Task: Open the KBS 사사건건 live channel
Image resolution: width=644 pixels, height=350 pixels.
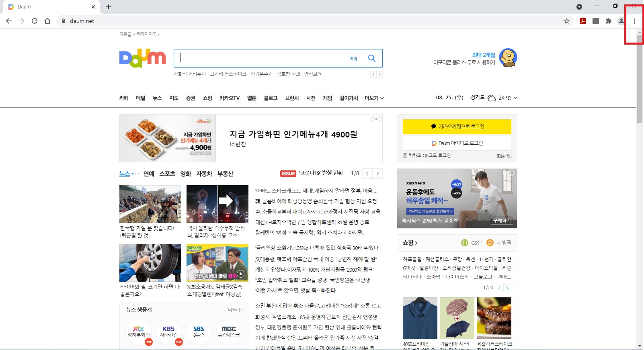Action: pos(169,332)
